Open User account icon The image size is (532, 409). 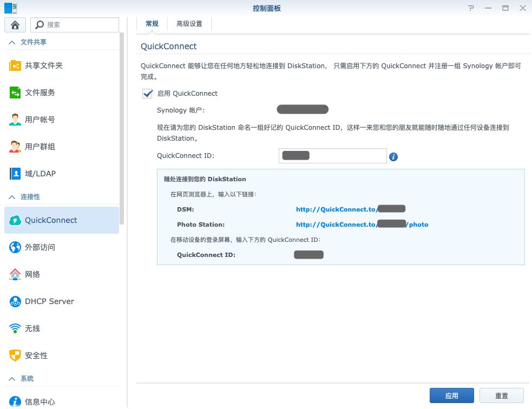pyautogui.click(x=15, y=120)
